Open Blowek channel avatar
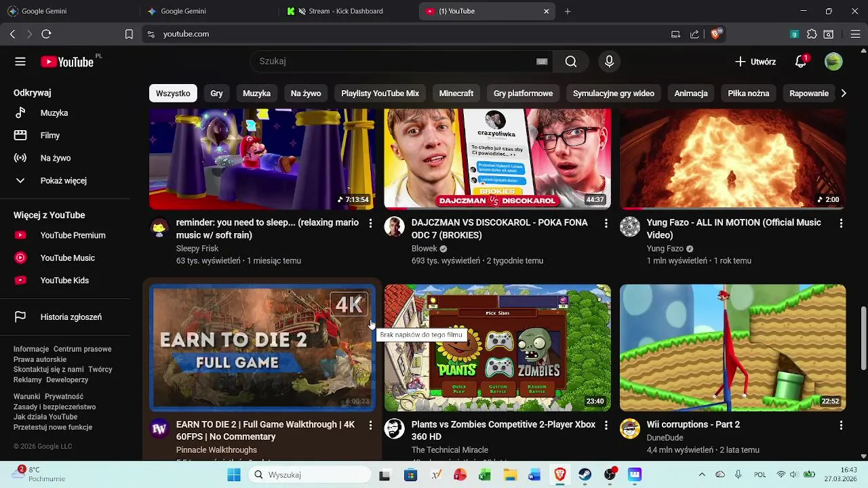The width and height of the screenshot is (868, 488). click(x=395, y=227)
